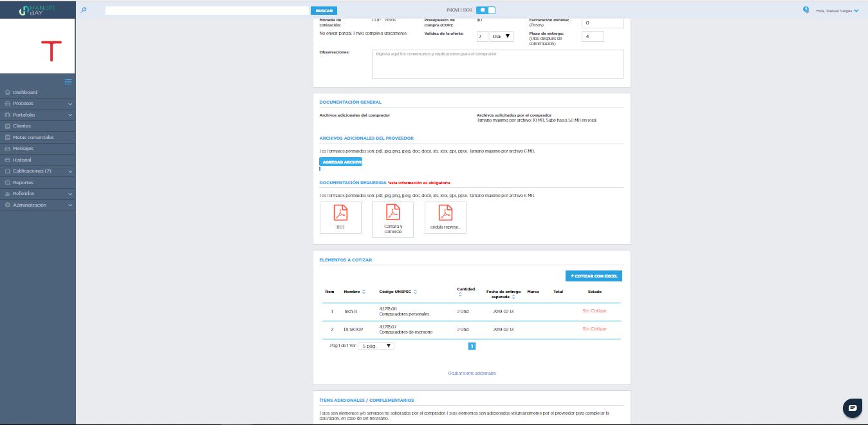Open the Día validity unit dropdown
The image size is (868, 425).
501,37
